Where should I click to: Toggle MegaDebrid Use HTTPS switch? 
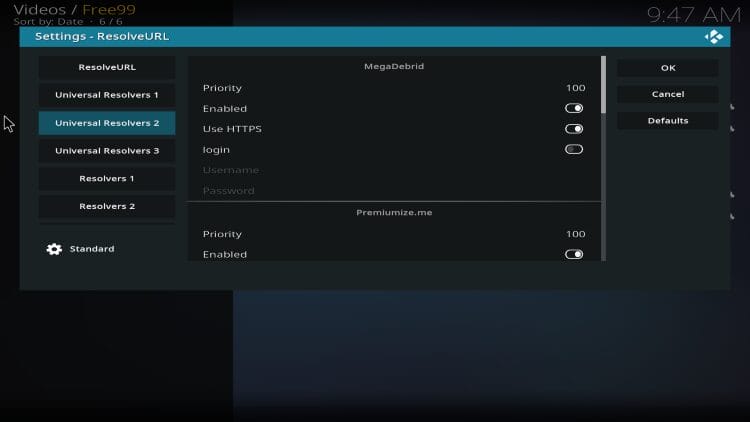coord(574,129)
